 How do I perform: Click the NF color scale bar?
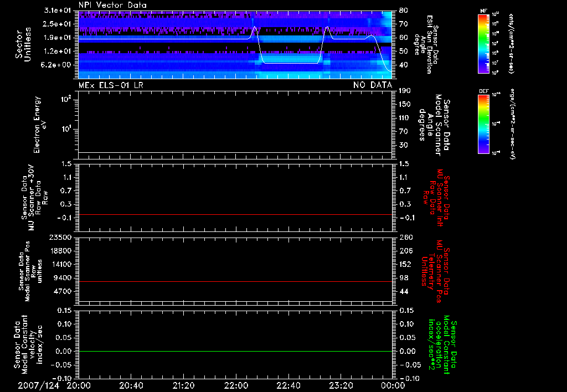click(x=483, y=43)
